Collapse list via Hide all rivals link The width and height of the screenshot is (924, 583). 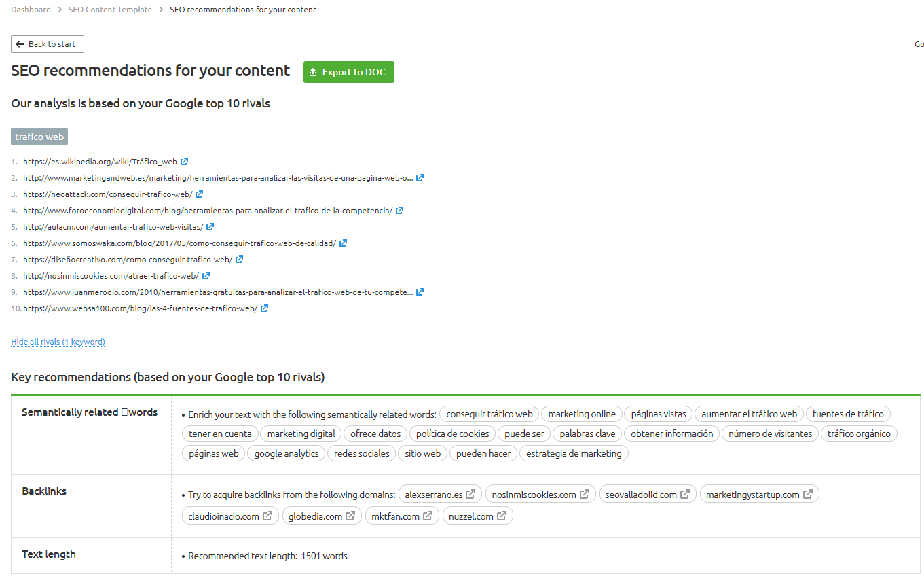coord(58,342)
